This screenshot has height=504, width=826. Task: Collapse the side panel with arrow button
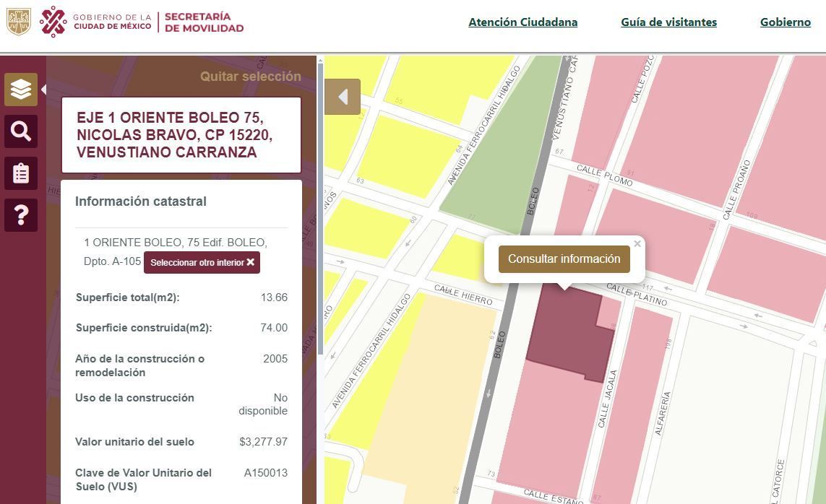(343, 97)
